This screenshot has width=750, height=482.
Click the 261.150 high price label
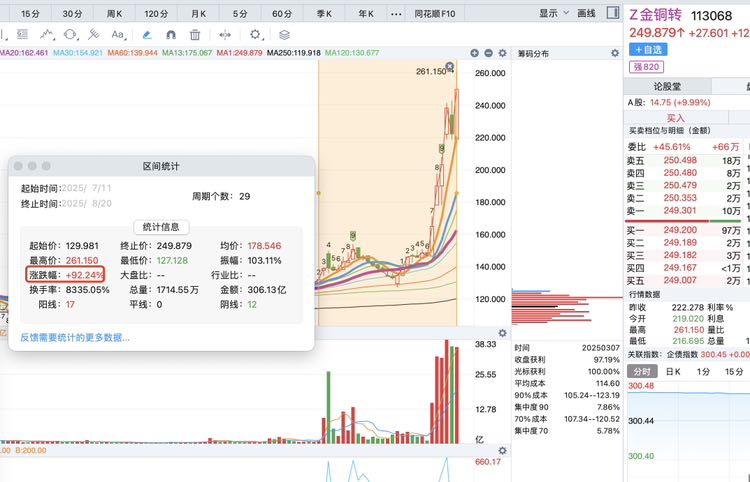430,71
